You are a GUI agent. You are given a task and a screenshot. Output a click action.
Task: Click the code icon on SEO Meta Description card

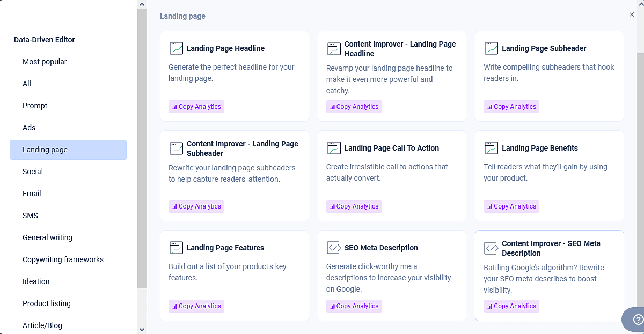[334, 248]
